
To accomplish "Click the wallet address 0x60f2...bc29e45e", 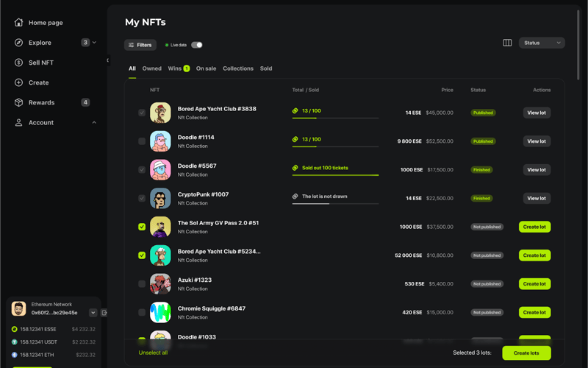I will pyautogui.click(x=54, y=313).
